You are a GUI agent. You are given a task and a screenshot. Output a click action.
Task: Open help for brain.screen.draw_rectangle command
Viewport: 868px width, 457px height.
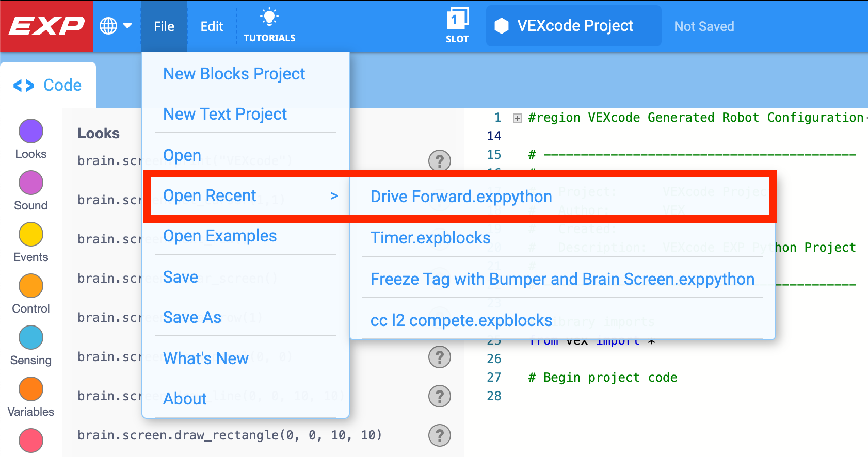[x=440, y=435]
